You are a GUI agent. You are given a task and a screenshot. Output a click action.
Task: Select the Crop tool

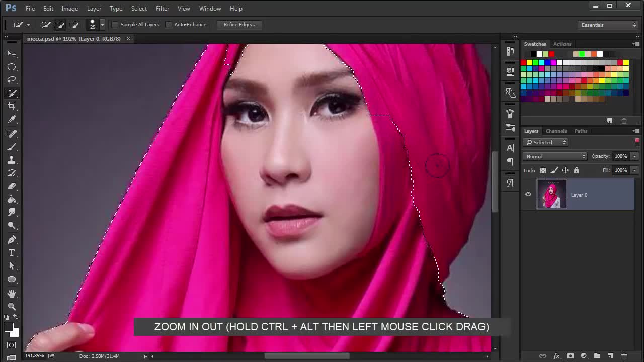coord(12,106)
